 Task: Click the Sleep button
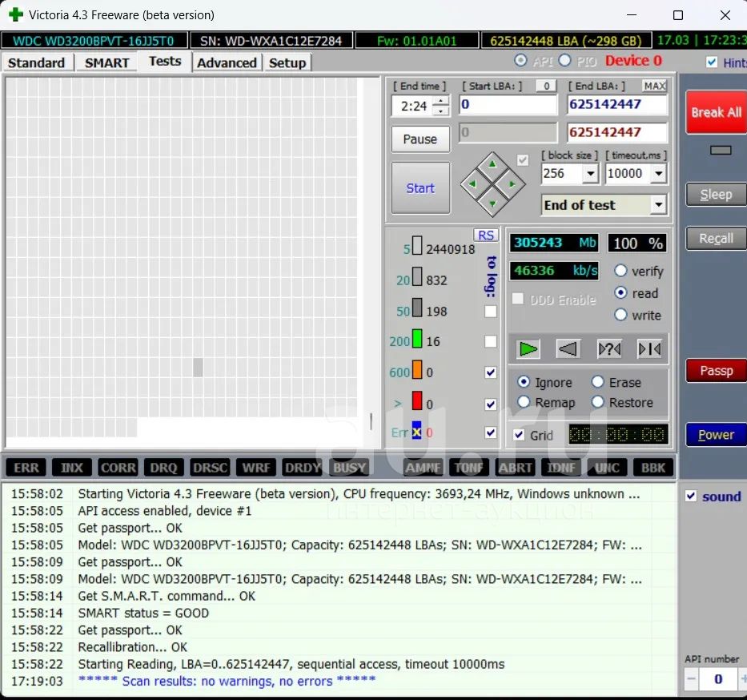[x=716, y=195]
